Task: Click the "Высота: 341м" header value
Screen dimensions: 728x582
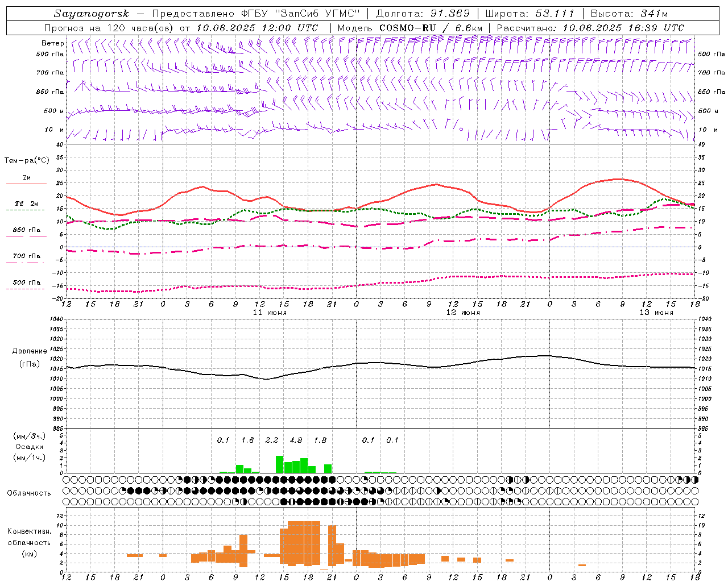Action: pos(630,14)
